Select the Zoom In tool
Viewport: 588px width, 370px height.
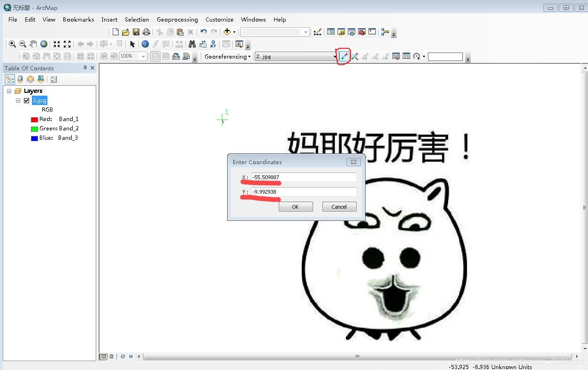[x=12, y=44]
